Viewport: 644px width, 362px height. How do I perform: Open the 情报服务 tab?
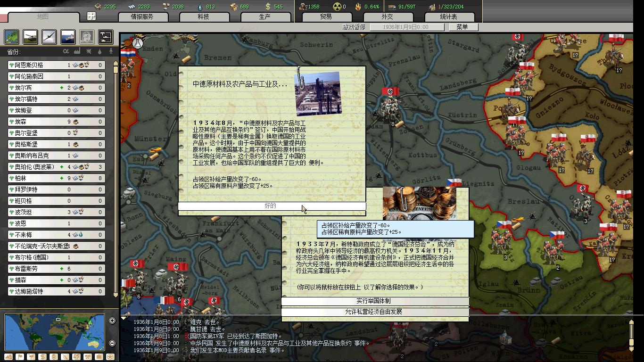(142, 17)
